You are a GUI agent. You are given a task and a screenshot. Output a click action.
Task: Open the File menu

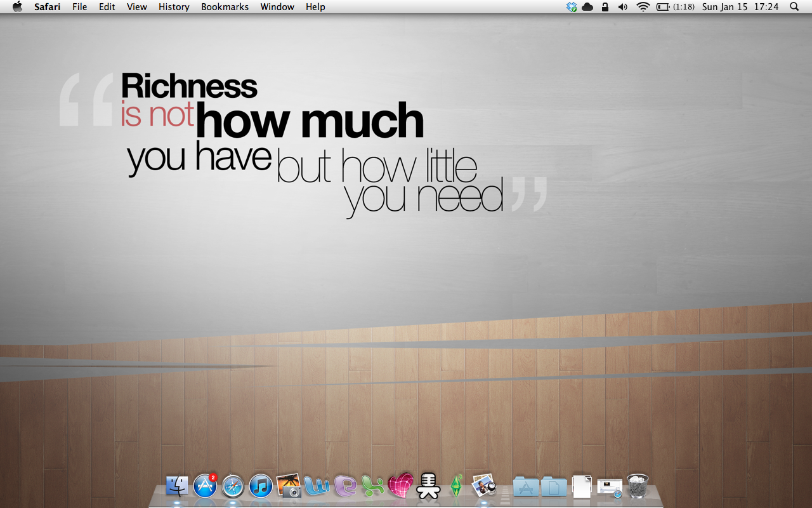(80, 7)
